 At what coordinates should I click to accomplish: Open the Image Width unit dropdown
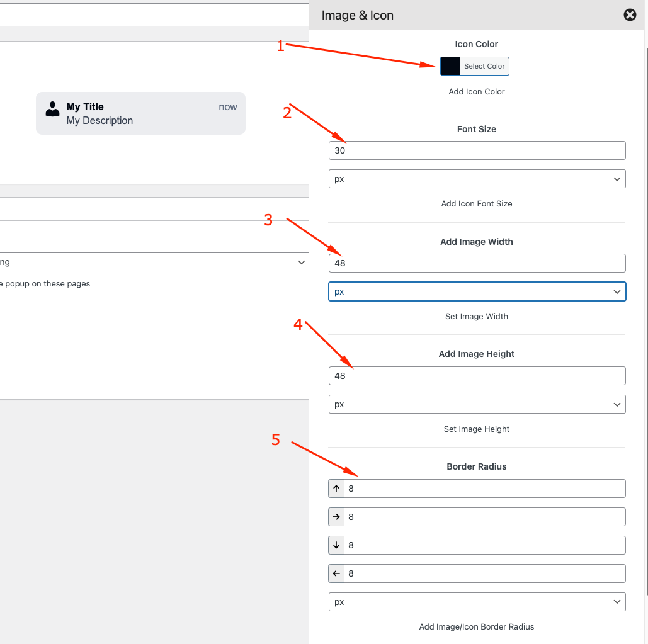click(477, 291)
